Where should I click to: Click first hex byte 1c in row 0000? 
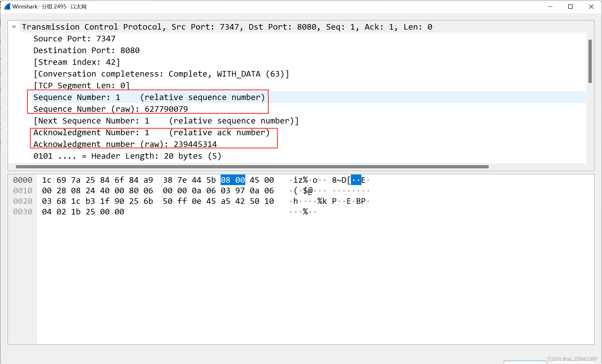[x=47, y=180]
